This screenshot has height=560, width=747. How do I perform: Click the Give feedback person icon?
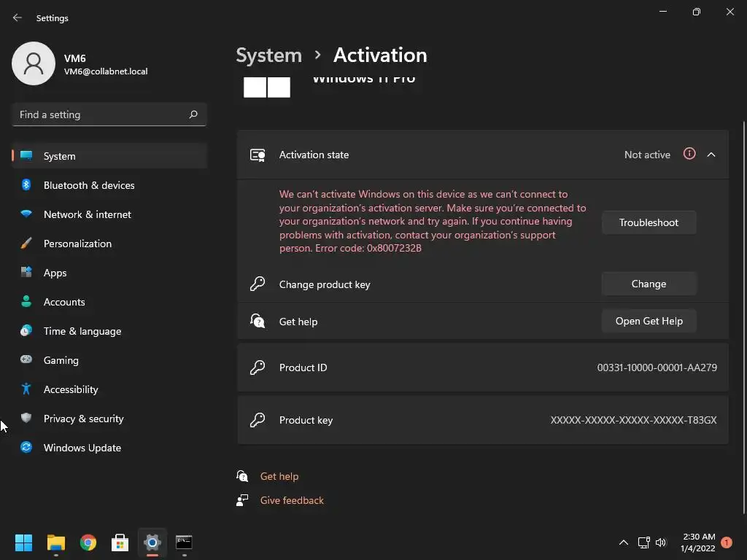[x=242, y=500]
